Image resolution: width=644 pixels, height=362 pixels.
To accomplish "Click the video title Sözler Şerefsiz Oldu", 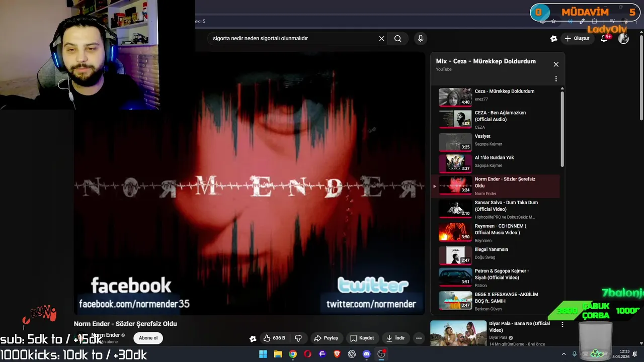I will tap(125, 324).
